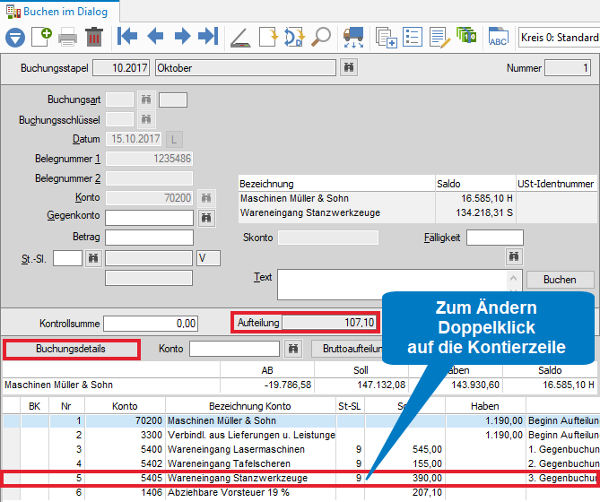
Task: Click the Buchen button
Action: (x=560, y=280)
